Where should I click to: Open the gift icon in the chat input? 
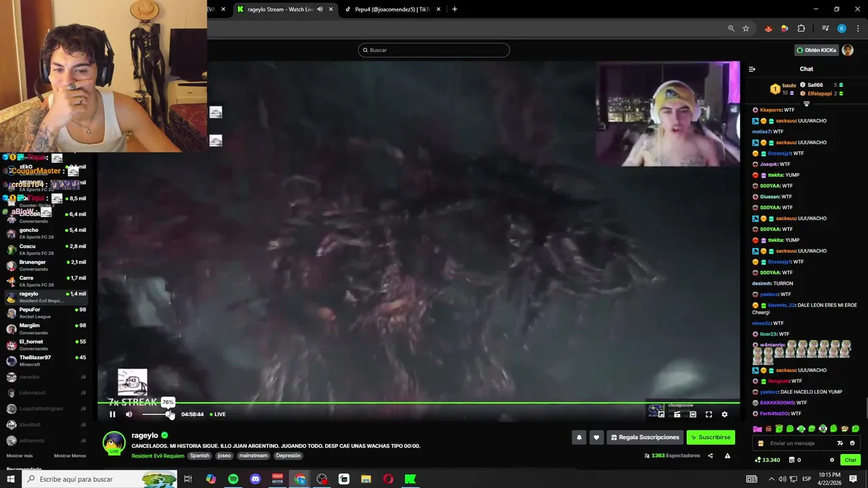point(761,443)
